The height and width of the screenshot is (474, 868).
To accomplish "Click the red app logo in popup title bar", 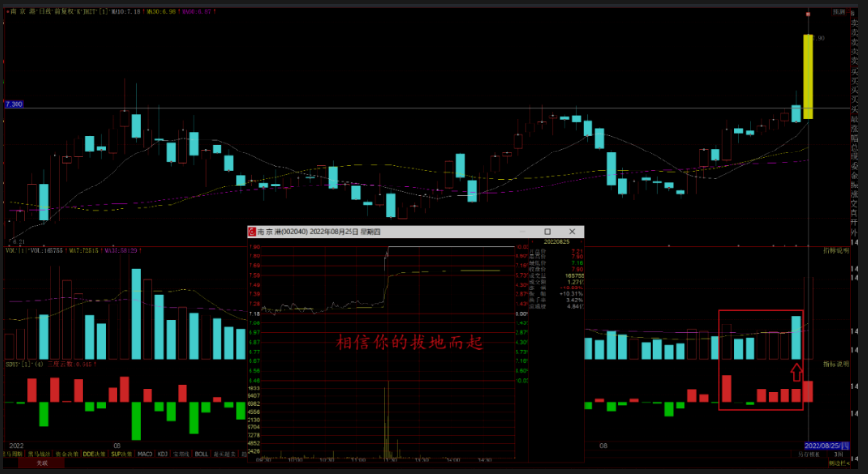I will coord(251,232).
